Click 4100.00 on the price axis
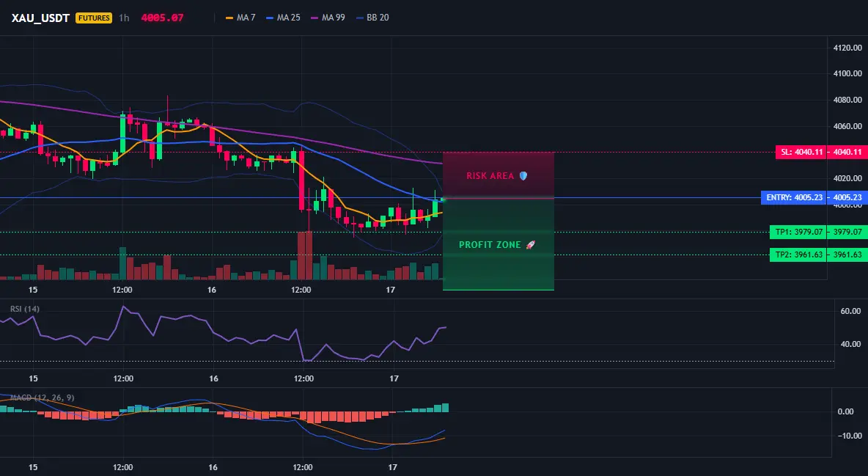The width and height of the screenshot is (868, 476). tap(847, 73)
